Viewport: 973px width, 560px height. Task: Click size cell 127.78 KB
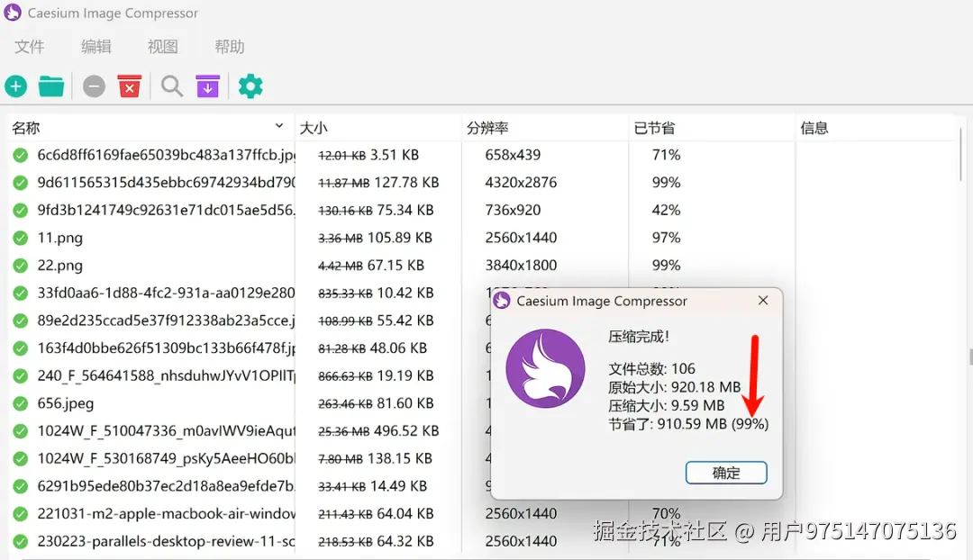pyautogui.click(x=406, y=183)
